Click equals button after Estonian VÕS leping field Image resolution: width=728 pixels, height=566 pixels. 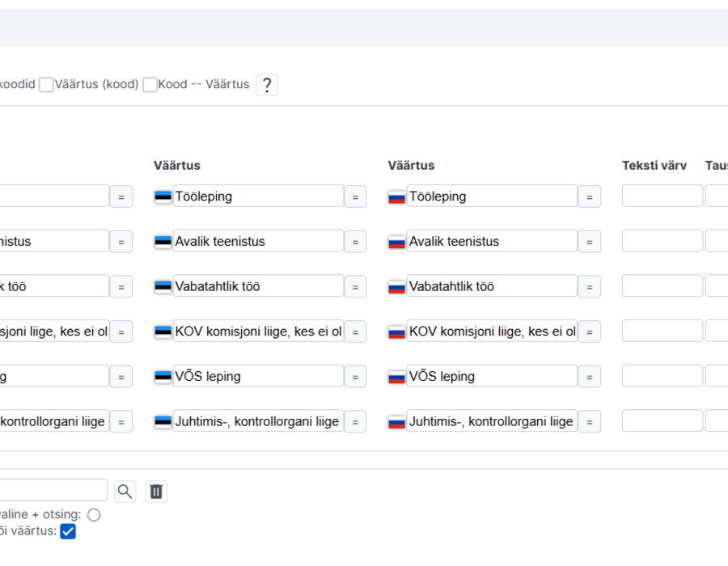(355, 377)
